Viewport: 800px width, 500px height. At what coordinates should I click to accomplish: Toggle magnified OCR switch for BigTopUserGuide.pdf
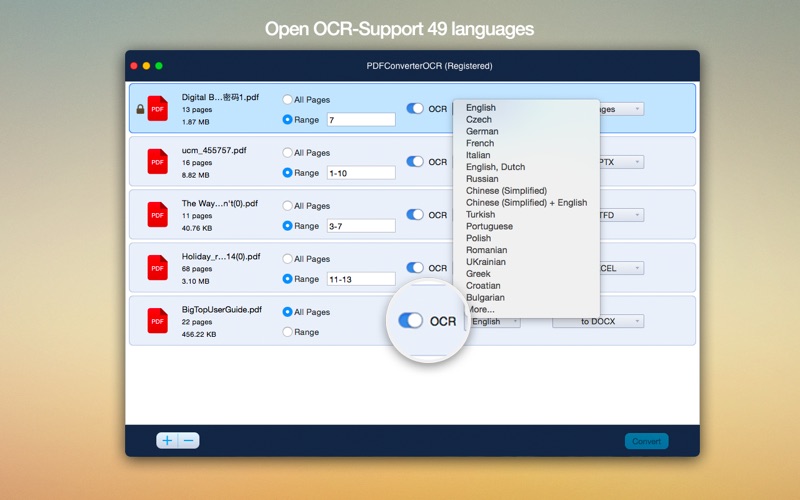point(411,320)
